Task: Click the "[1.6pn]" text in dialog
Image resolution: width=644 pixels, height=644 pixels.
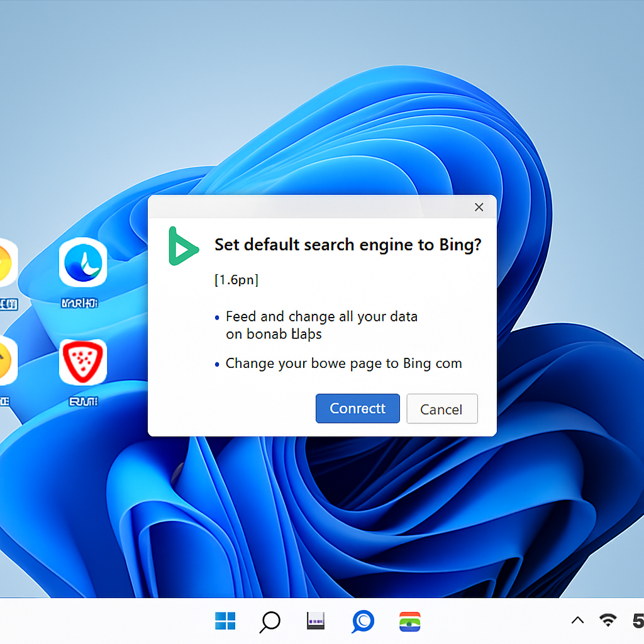Action: (x=236, y=280)
